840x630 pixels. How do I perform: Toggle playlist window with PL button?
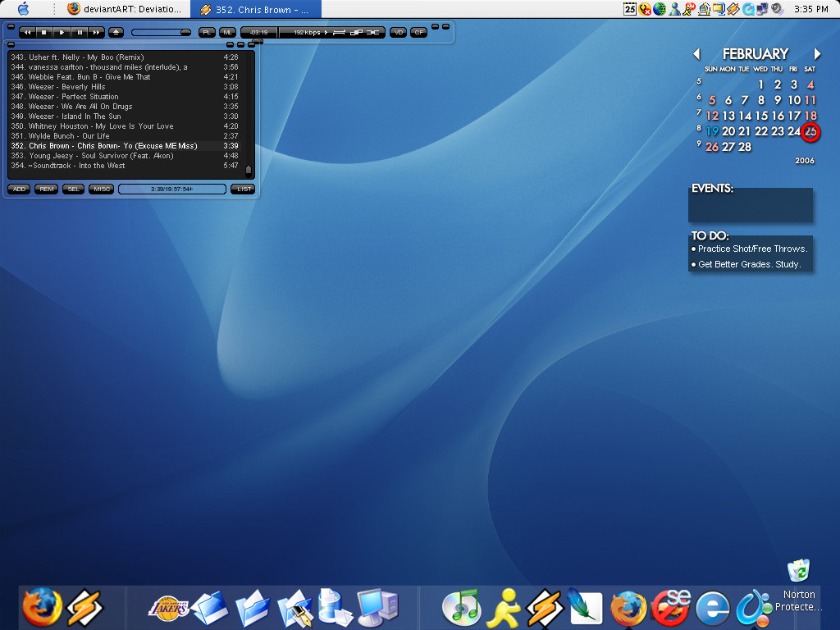pyautogui.click(x=207, y=32)
